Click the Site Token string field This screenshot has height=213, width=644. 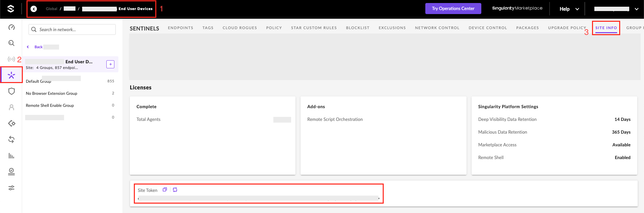click(x=259, y=198)
